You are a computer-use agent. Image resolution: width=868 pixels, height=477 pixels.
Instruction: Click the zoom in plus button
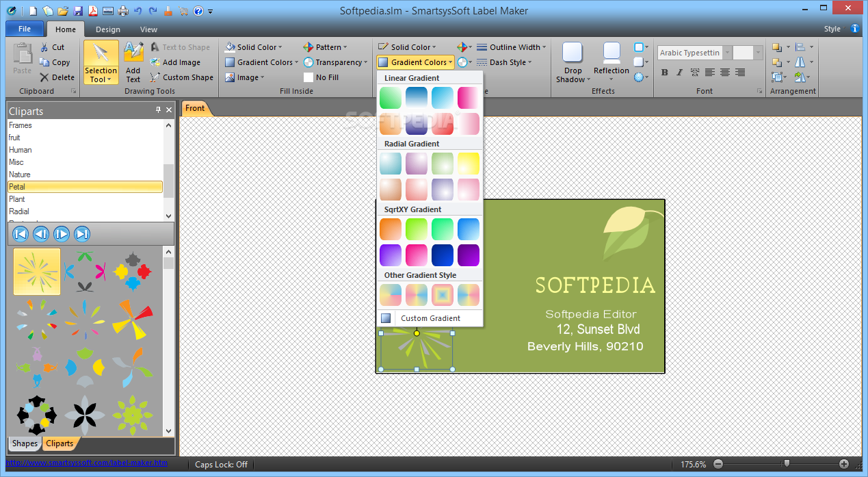click(x=844, y=464)
